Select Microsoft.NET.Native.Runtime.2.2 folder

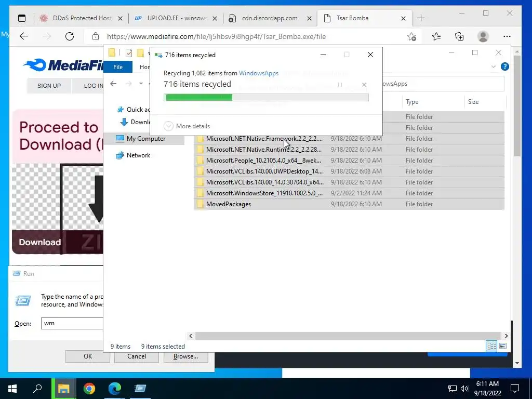pyautogui.click(x=349, y=149)
